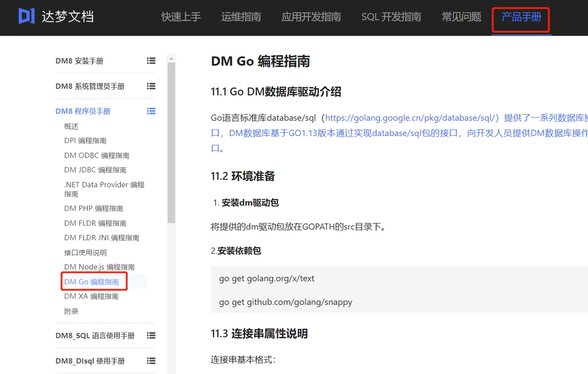Open DM ODBC 编程指南 page
Image resolution: width=588 pixels, height=374 pixels.
point(97,155)
